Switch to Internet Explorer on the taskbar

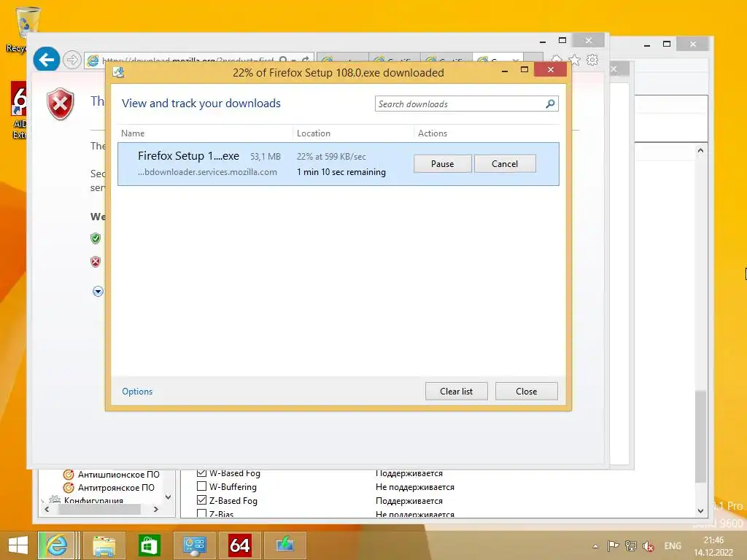[56, 545]
